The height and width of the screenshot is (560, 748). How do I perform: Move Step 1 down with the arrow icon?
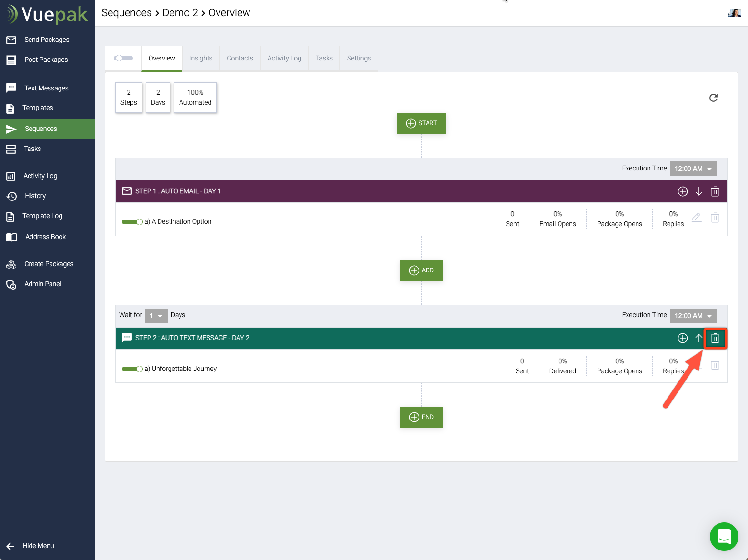698,191
